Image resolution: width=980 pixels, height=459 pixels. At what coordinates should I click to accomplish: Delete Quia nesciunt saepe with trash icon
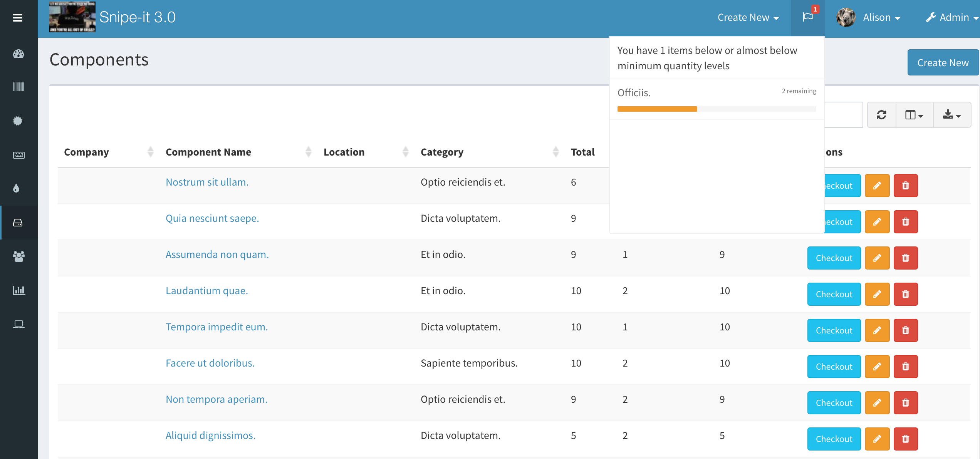point(906,222)
